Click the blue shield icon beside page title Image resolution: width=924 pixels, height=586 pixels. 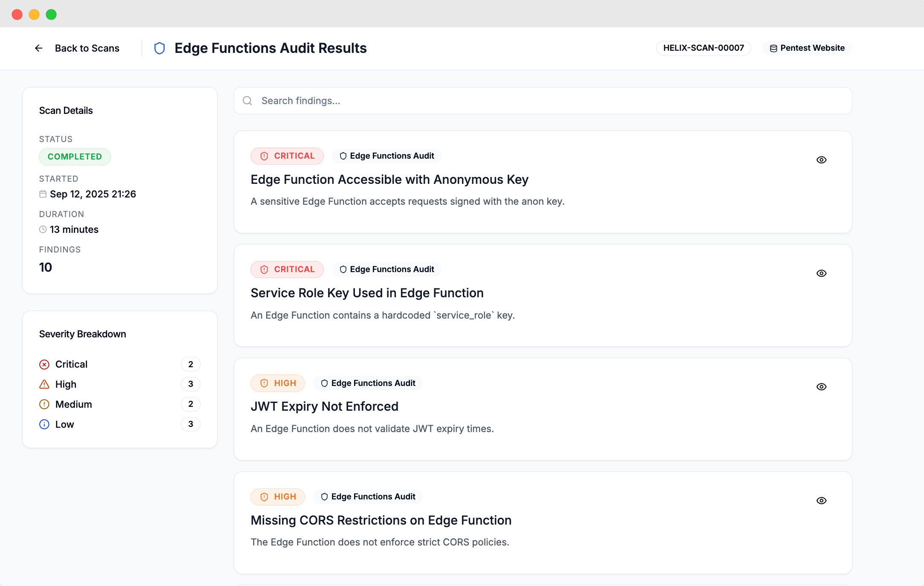coord(160,48)
